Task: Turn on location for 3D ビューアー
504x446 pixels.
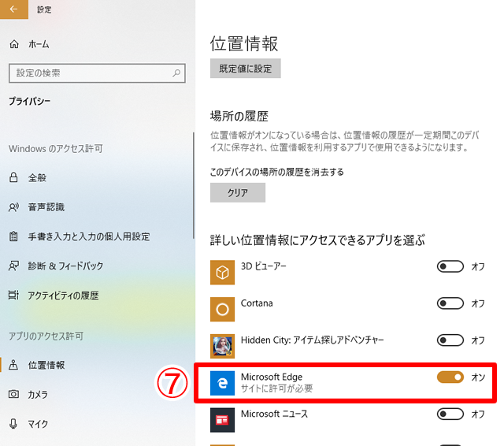Action: 450,266
